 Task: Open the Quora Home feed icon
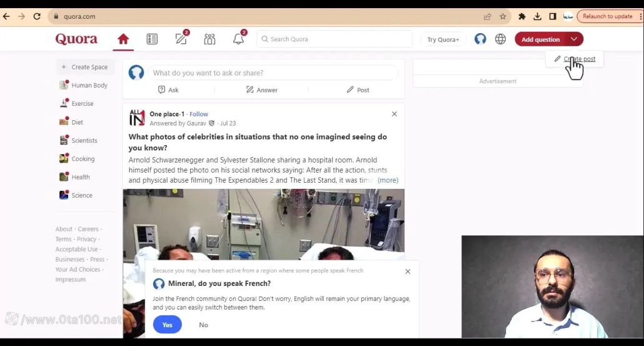pos(123,39)
